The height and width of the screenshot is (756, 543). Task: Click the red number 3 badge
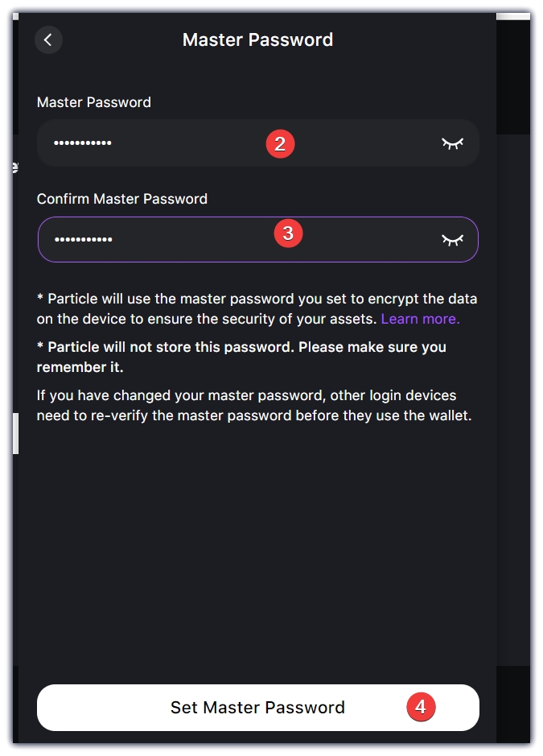[288, 233]
